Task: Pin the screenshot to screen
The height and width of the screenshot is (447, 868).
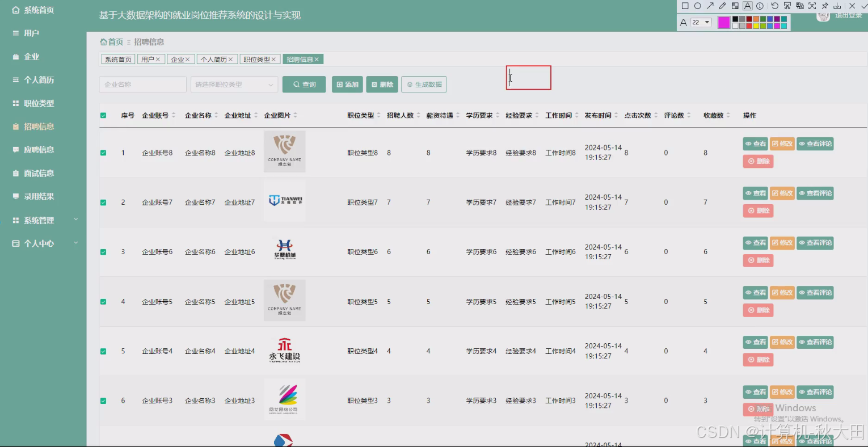Action: coord(825,6)
